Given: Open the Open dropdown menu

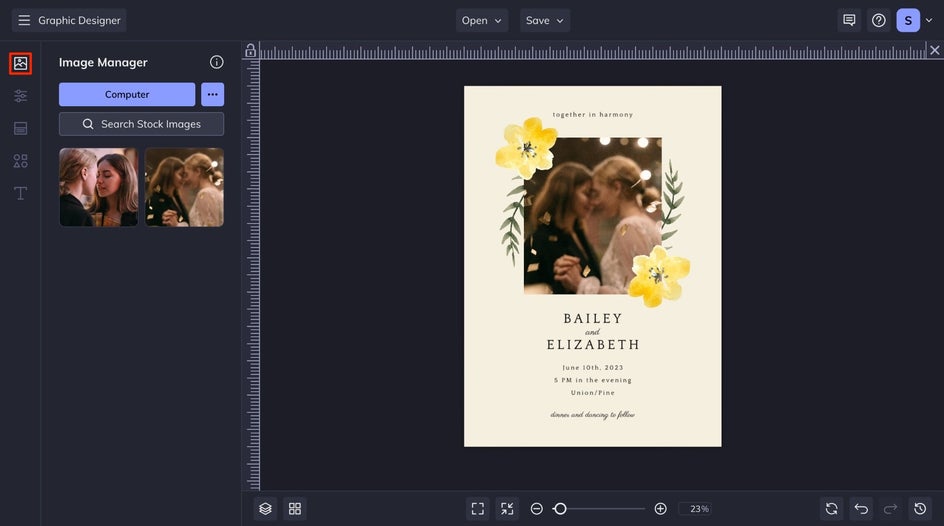Looking at the screenshot, I should tap(482, 20).
